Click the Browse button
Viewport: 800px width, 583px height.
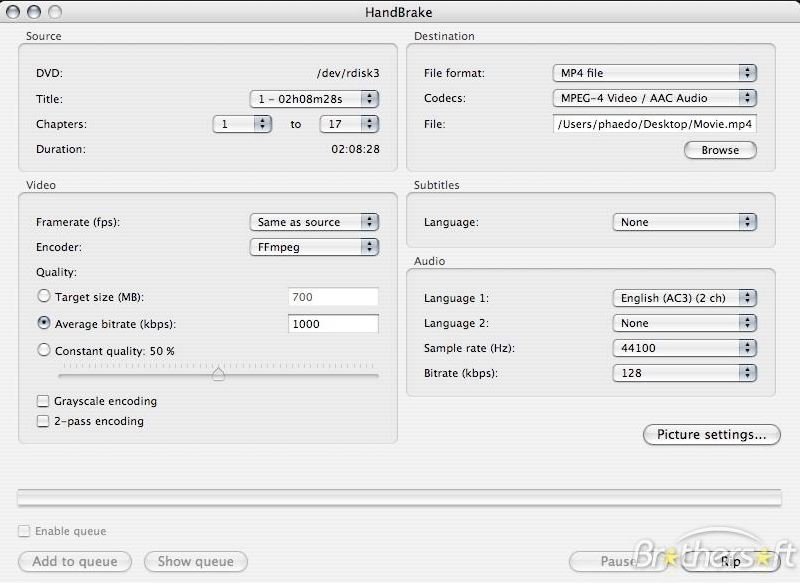click(720, 150)
